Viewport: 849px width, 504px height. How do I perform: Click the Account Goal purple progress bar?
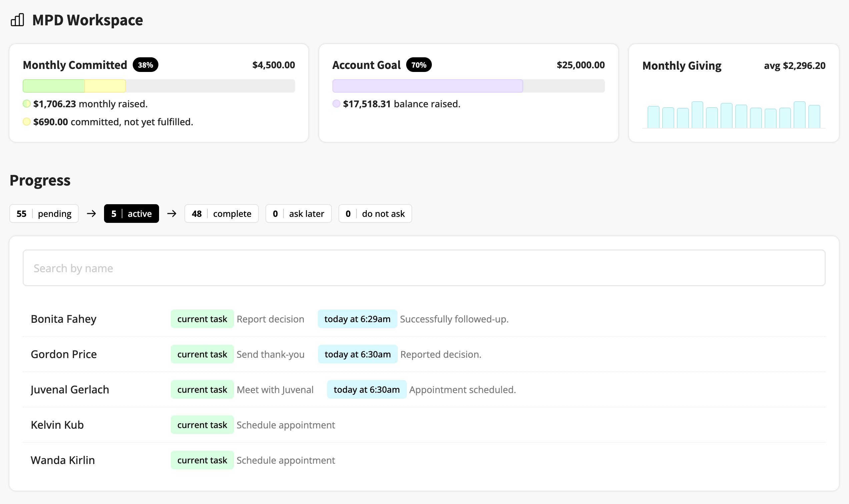click(x=427, y=86)
